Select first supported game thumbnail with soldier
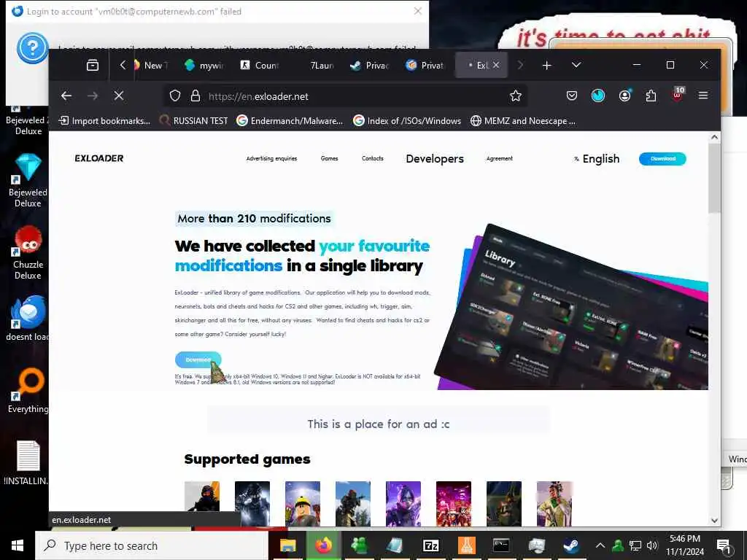Screen dimensions: 747x560 click(x=202, y=503)
